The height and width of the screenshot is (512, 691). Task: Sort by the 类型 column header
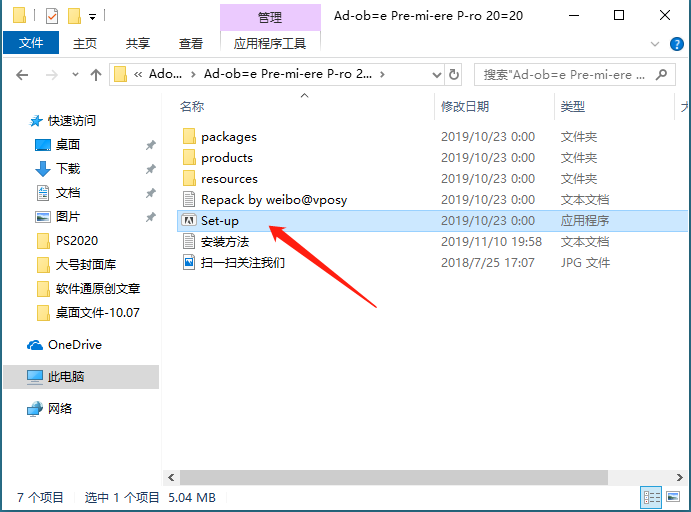pos(572,107)
